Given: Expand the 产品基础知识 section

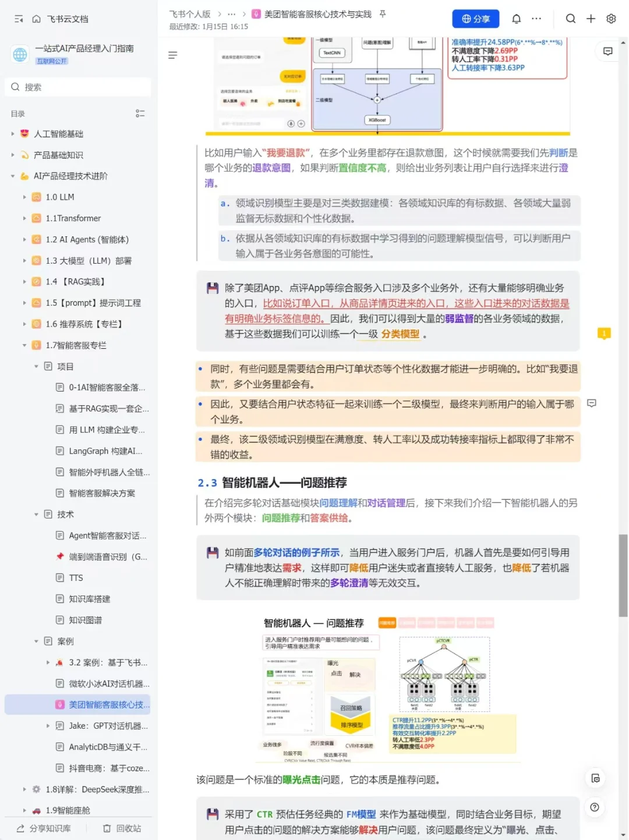Looking at the screenshot, I should 13,155.
